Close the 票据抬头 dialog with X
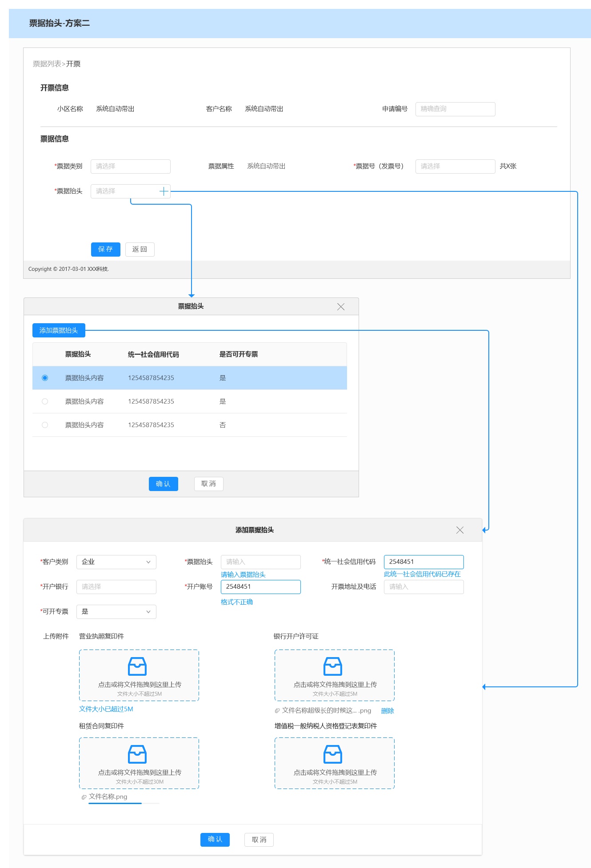The height and width of the screenshot is (868, 591). [341, 307]
